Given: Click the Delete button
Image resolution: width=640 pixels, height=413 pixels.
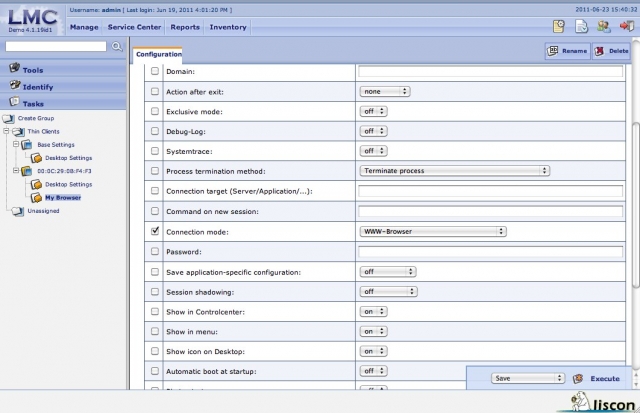Looking at the screenshot, I should click(611, 51).
